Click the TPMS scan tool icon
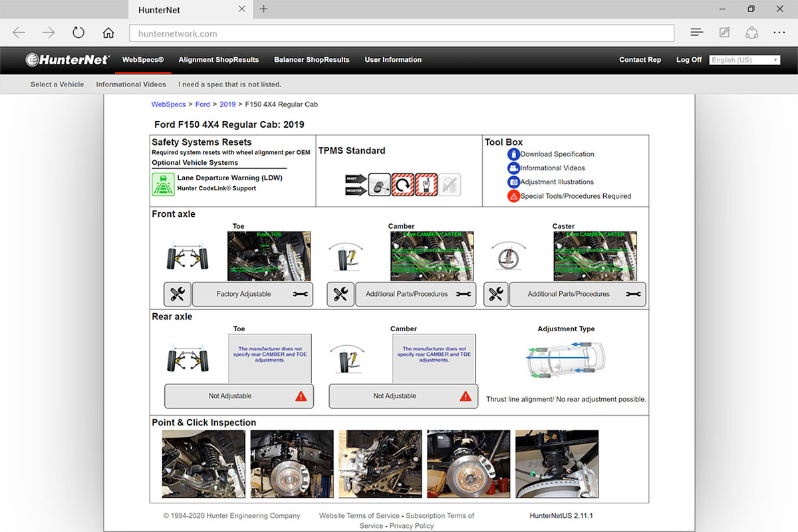Image resolution: width=798 pixels, height=532 pixels. (x=426, y=184)
